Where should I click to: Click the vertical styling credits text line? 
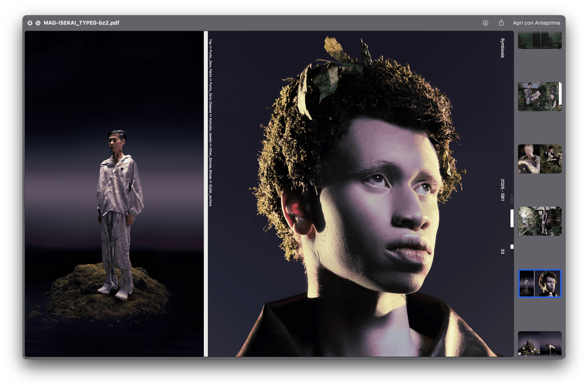pyautogui.click(x=210, y=122)
